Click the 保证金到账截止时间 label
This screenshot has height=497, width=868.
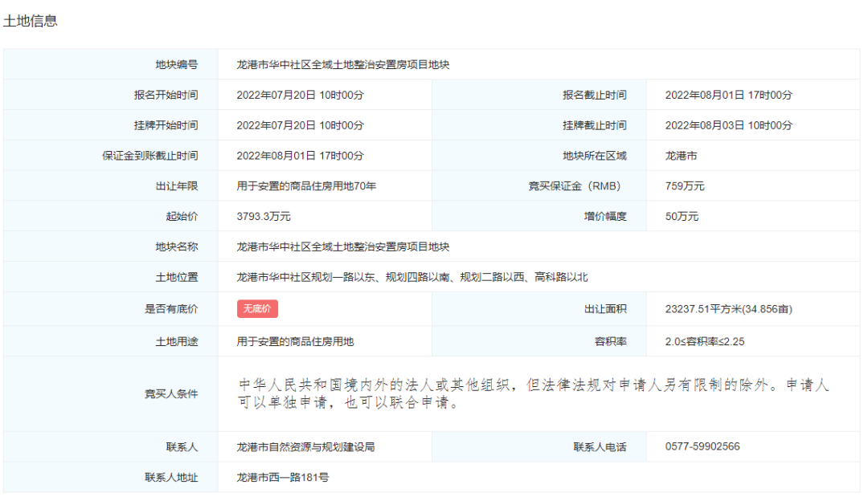(x=150, y=156)
